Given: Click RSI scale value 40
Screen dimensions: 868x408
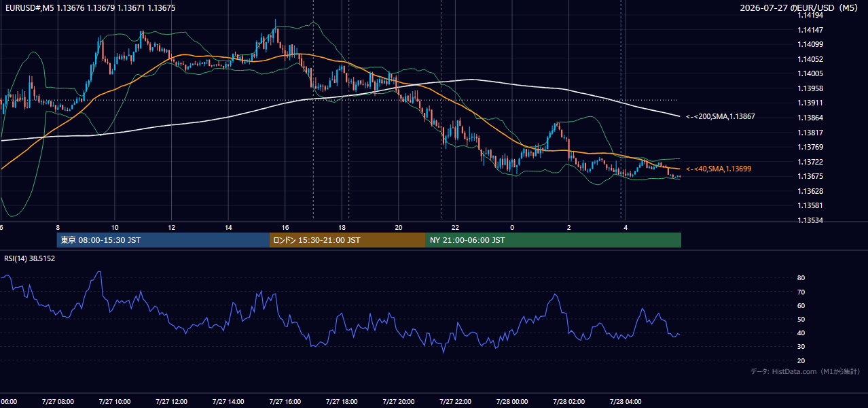Looking at the screenshot, I should coord(801,333).
